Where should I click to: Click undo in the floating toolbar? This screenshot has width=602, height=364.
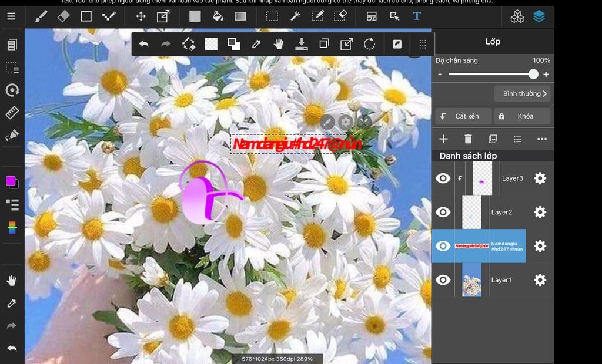143,44
